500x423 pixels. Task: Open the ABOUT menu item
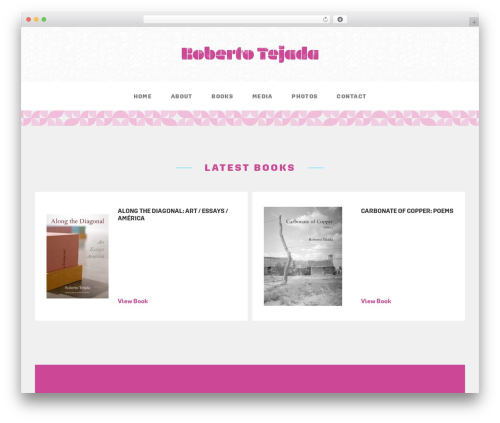[181, 96]
